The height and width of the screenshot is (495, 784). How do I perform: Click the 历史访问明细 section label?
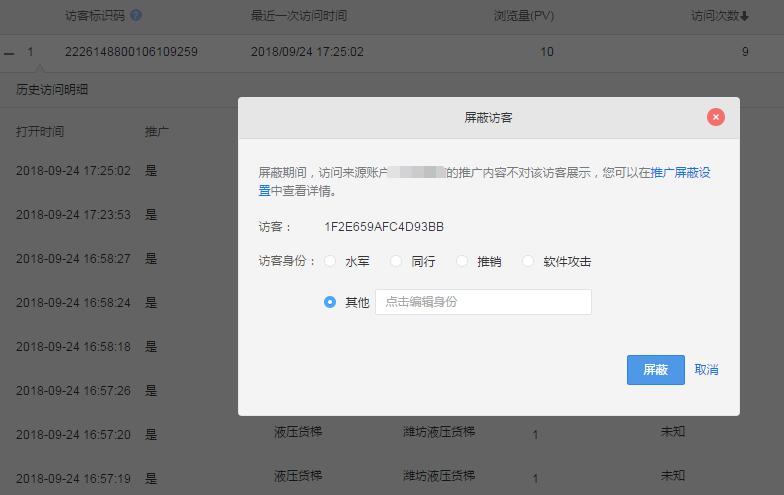tap(52, 90)
